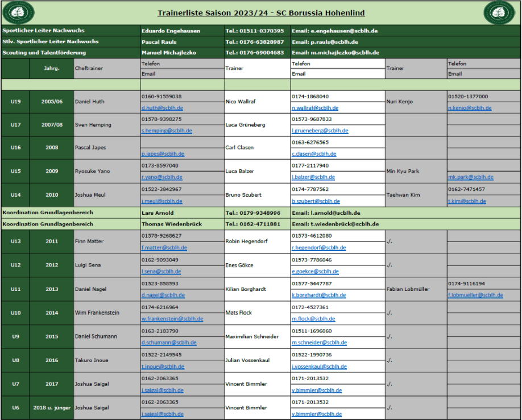The image size is (522, 420).
Task: Open email link s.hemping@scblh.de
Action: [167, 131]
